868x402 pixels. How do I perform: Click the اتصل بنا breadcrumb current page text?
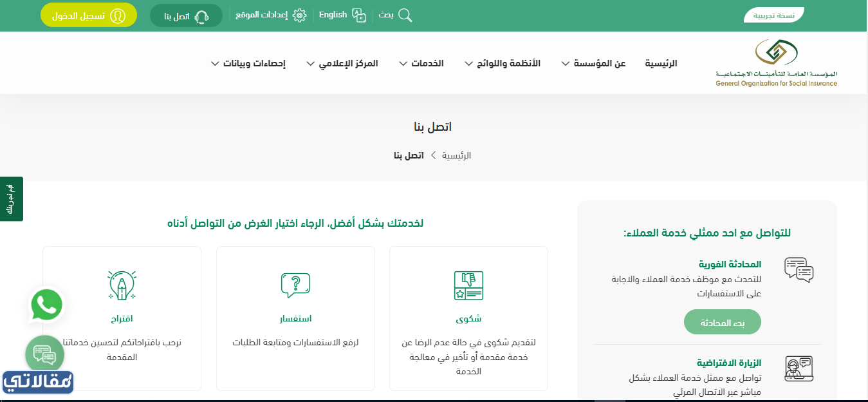[409, 155]
